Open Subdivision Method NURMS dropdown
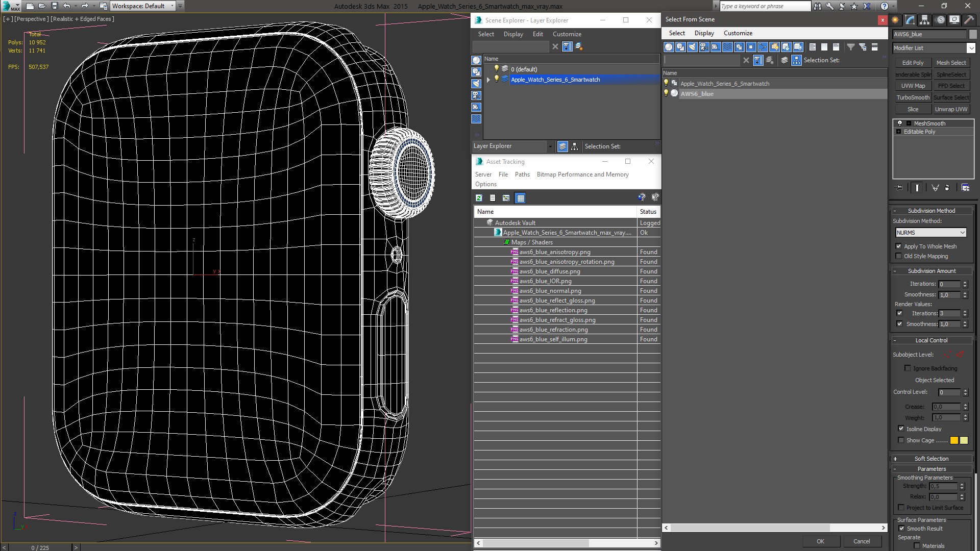The width and height of the screenshot is (980, 551). [x=931, y=233]
